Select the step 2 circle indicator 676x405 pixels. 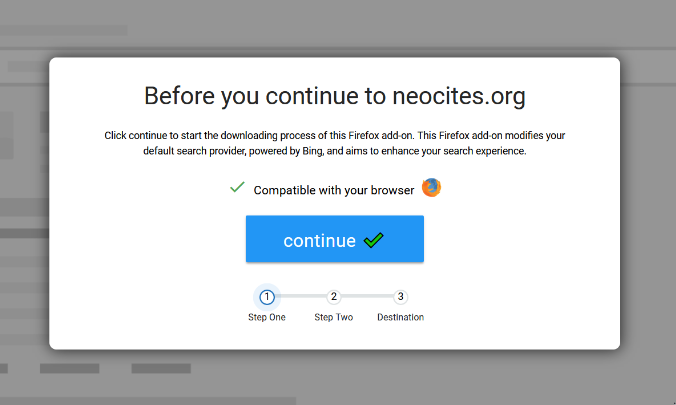[x=334, y=297]
